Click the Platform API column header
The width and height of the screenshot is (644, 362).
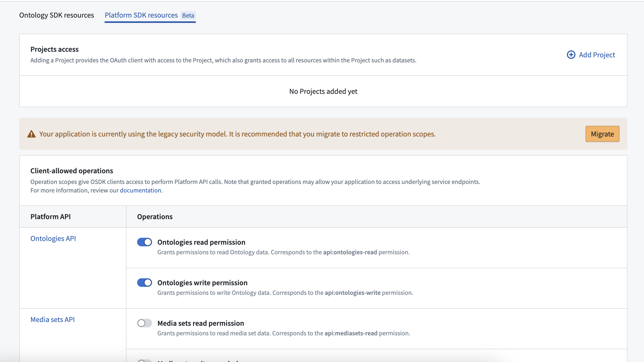coord(50,216)
